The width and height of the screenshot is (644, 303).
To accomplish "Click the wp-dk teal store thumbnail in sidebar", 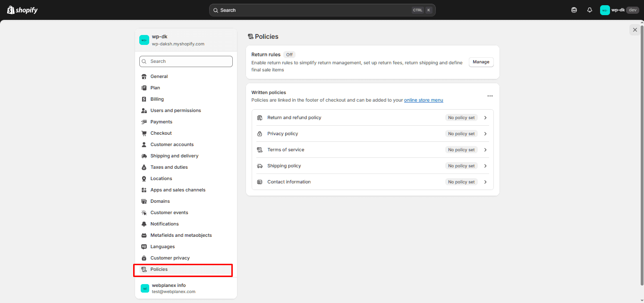I will 144,40.
